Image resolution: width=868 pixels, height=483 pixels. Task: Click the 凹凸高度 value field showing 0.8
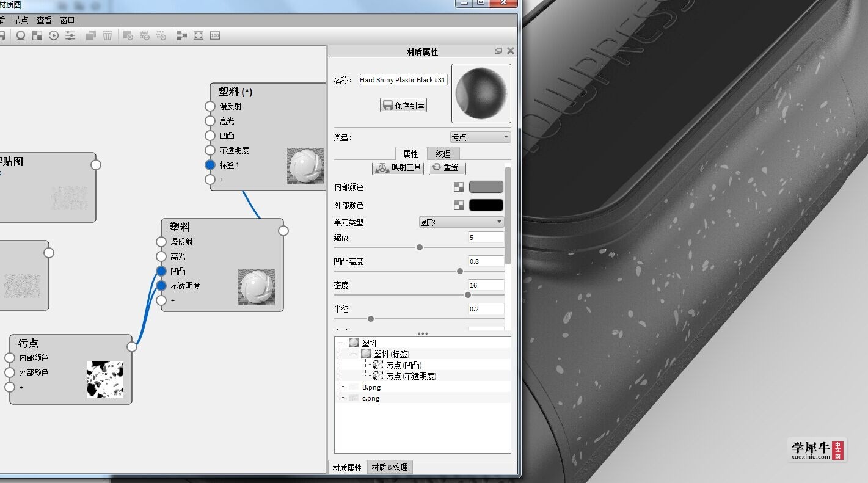pyautogui.click(x=486, y=261)
